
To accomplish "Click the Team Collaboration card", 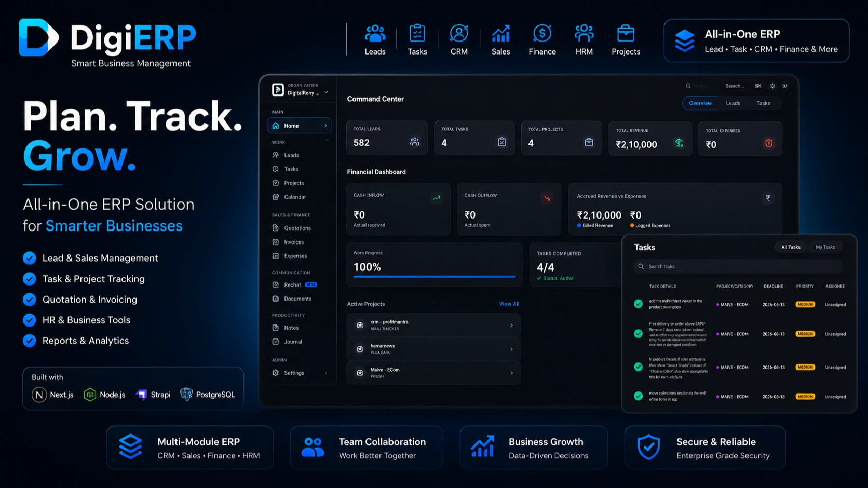I will tap(367, 448).
